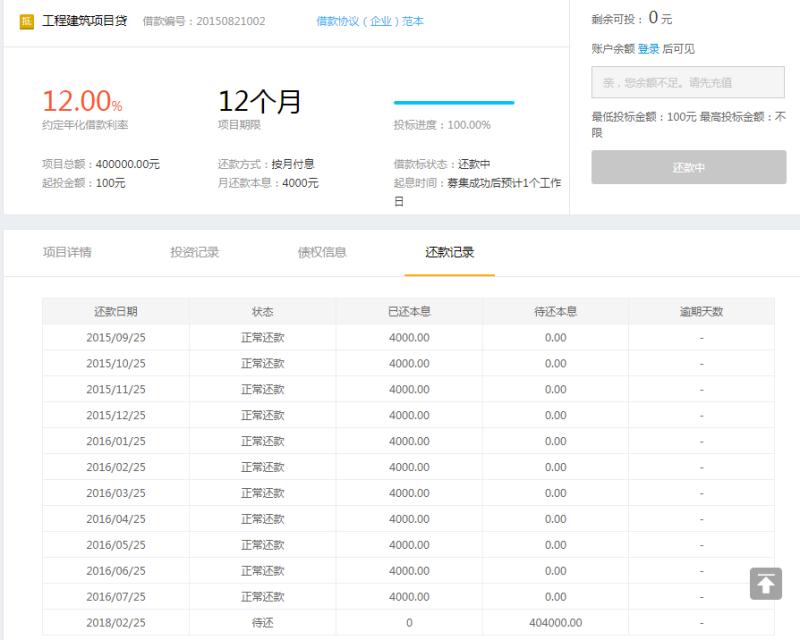Screen dimensions: 800x640
Task: Click the 2016/04/25 date cell
Action: pos(116,519)
